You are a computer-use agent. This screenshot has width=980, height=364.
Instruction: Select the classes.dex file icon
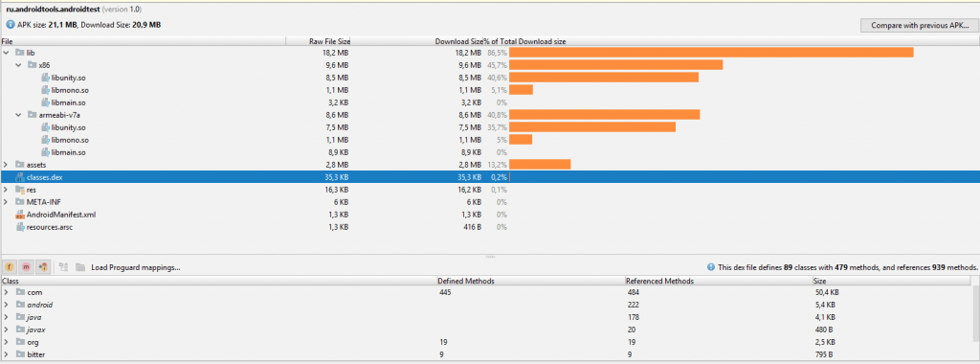[21, 177]
